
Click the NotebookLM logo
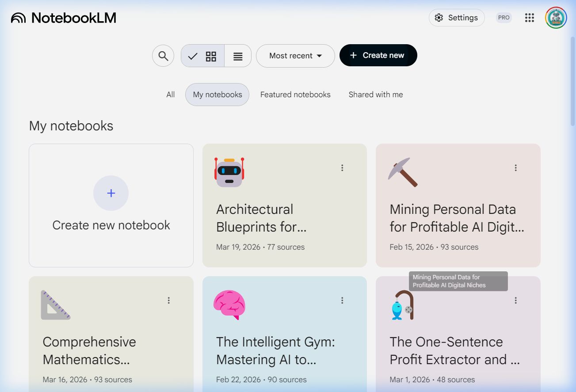[64, 18]
